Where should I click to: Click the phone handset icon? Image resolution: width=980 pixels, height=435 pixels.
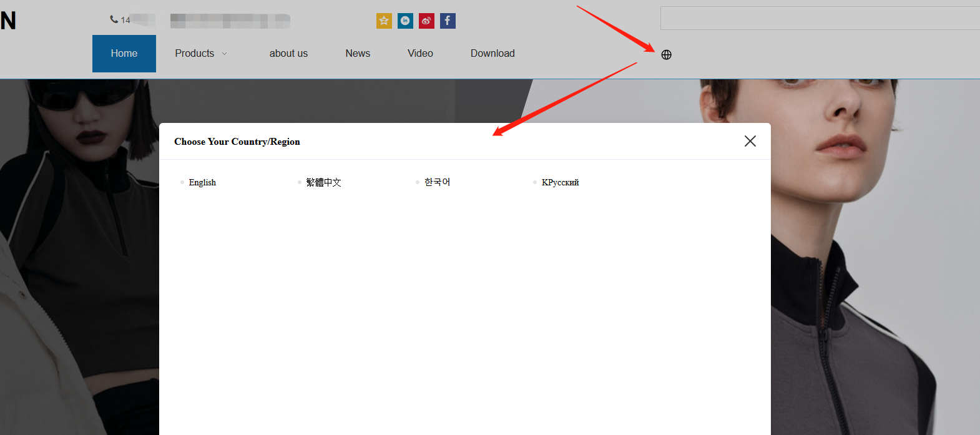coord(114,20)
